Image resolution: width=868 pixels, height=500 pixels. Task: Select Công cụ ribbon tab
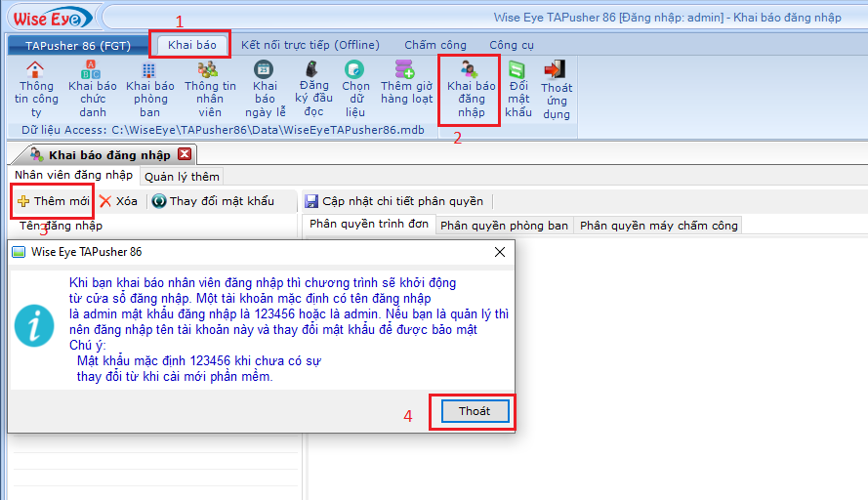pyautogui.click(x=512, y=45)
